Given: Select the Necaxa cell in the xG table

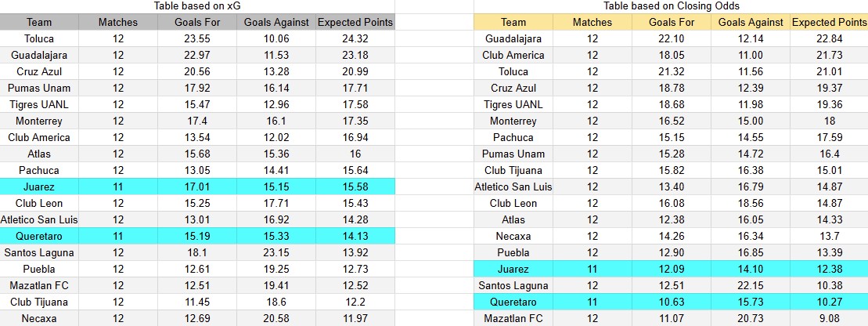Looking at the screenshot, I should point(39,318).
